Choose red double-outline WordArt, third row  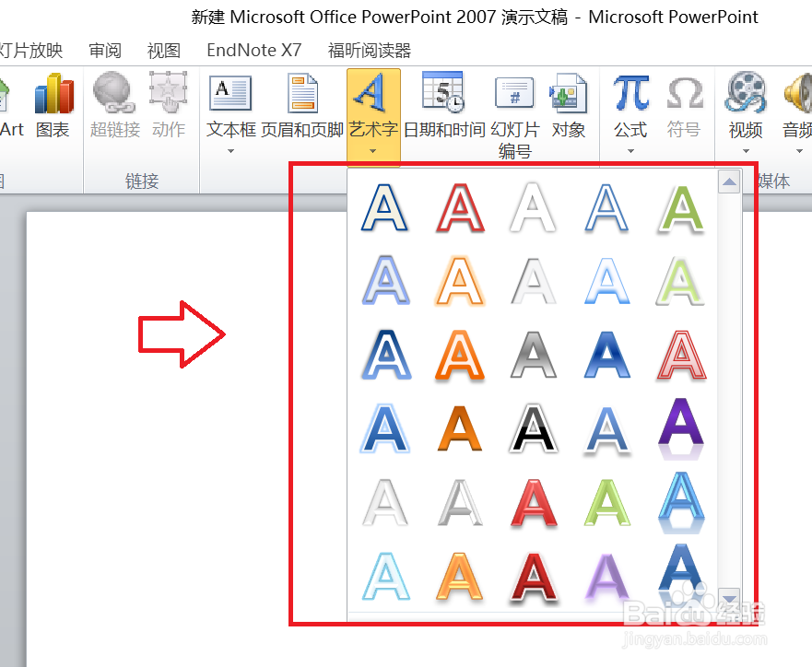pyautogui.click(x=681, y=355)
